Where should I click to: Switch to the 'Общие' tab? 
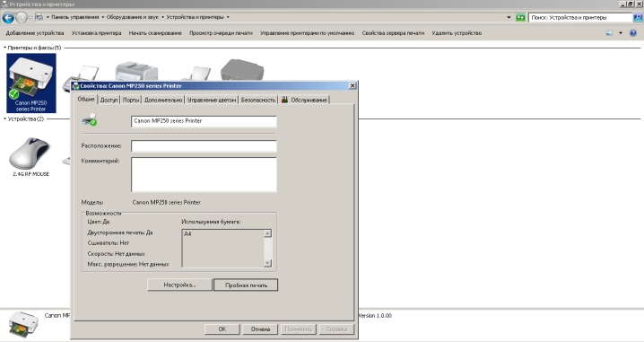86,99
